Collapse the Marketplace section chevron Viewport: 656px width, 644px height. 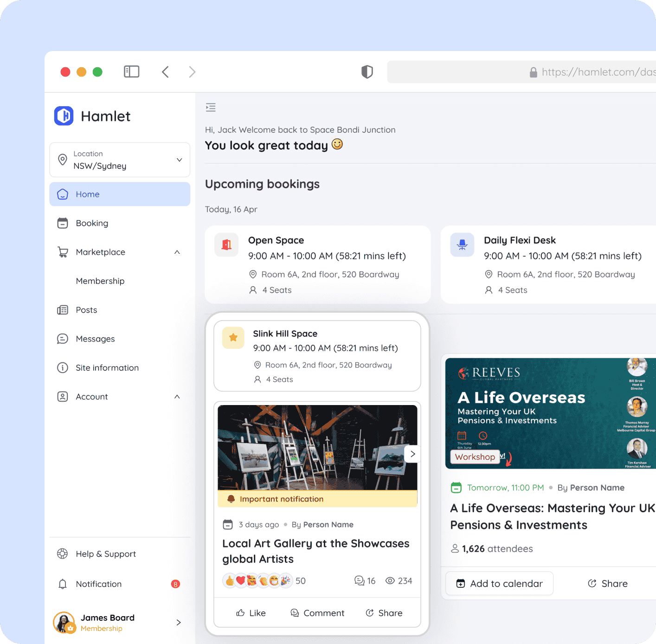click(177, 252)
